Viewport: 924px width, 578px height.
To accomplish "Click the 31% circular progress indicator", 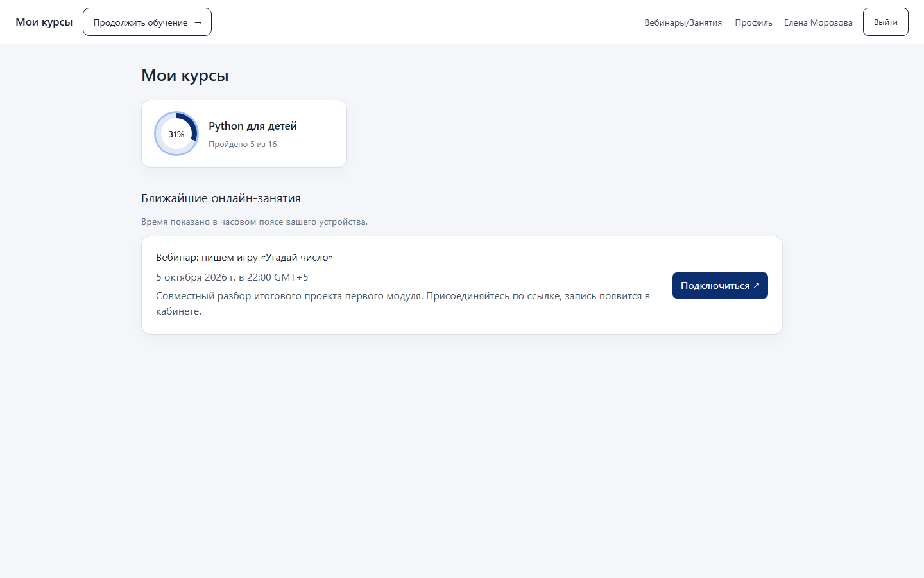I will coord(176,134).
